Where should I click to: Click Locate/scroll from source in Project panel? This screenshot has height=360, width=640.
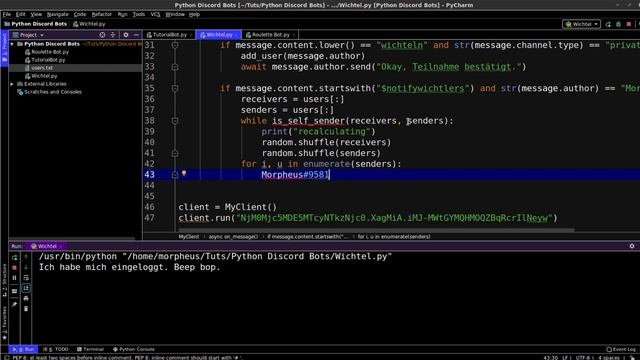[102, 35]
